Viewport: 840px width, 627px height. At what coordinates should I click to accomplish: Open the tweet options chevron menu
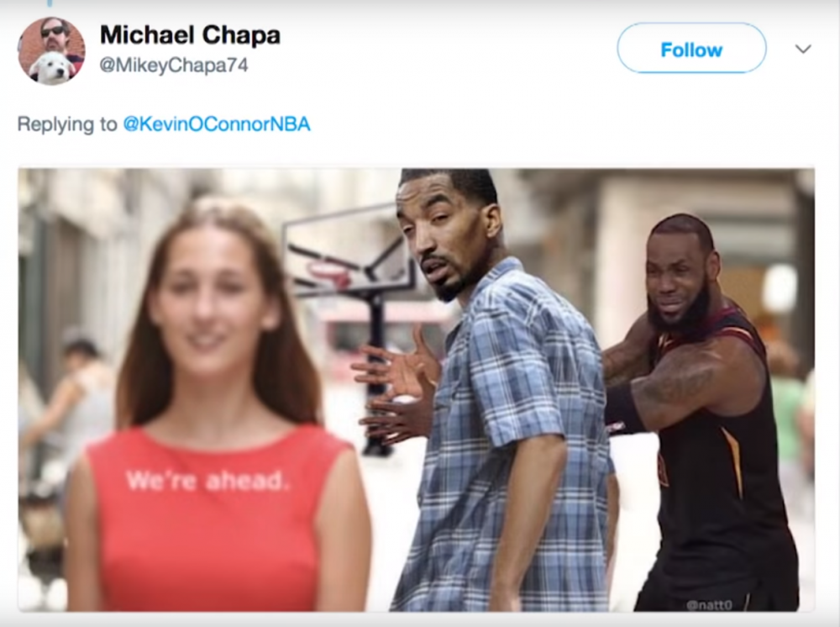pyautogui.click(x=802, y=50)
